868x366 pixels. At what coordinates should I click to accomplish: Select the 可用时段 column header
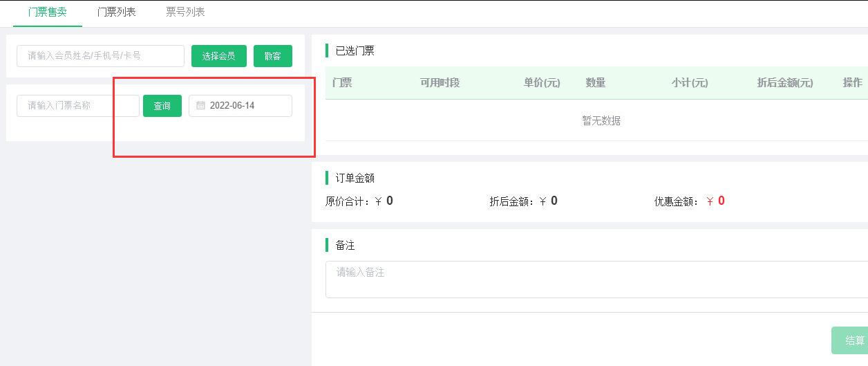click(440, 83)
